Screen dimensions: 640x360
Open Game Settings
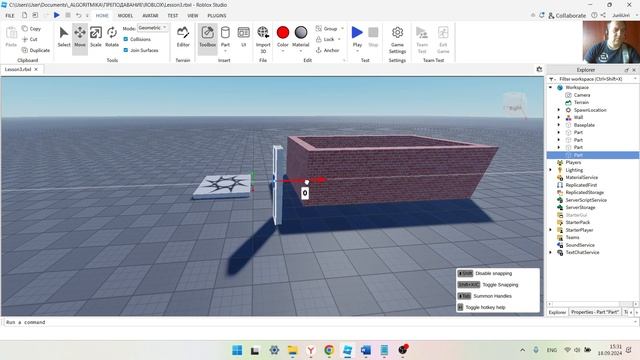click(397, 40)
